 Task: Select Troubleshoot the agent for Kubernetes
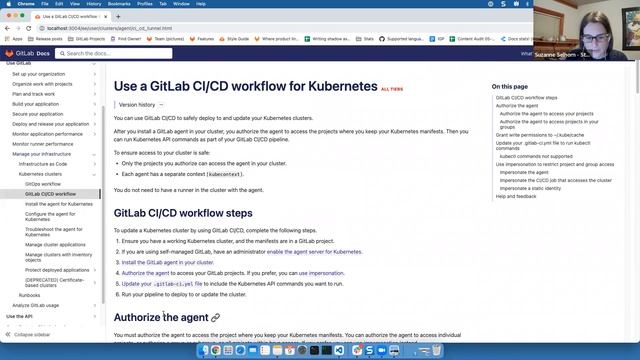pos(53,232)
